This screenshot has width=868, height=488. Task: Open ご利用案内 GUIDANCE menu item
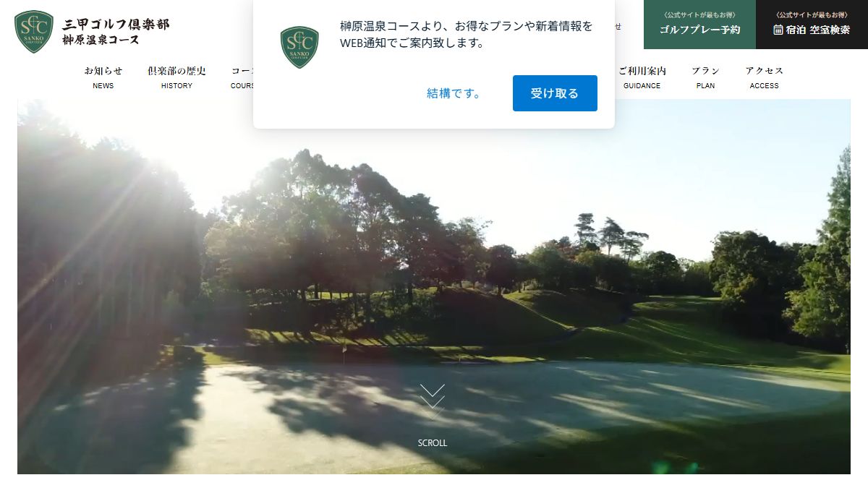click(642, 77)
